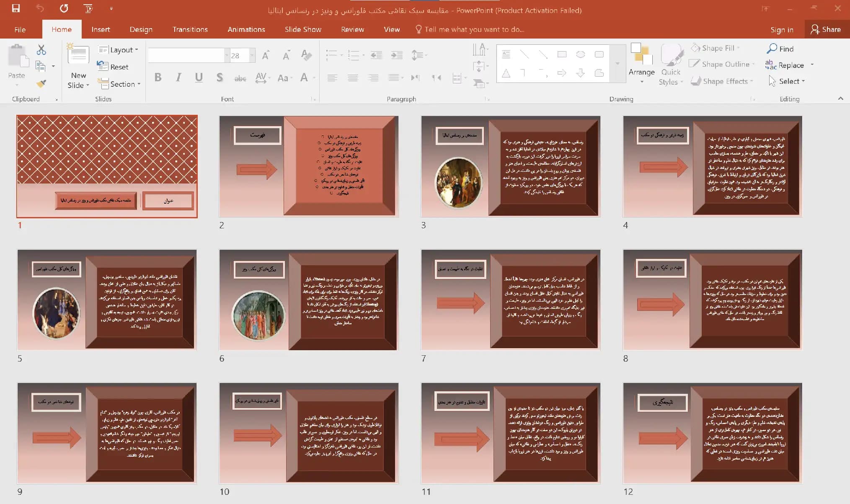Click the Center alignment icon
Image resolution: width=850 pixels, height=504 pixels.
coord(353,78)
